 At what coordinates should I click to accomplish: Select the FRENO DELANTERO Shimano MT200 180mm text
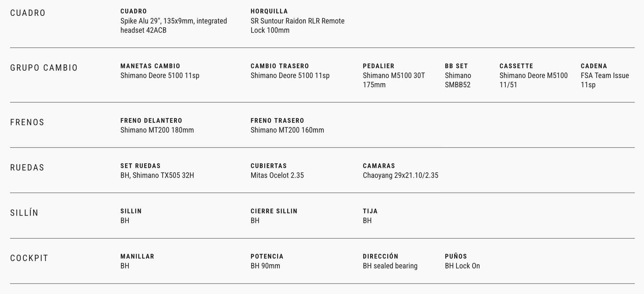(157, 130)
